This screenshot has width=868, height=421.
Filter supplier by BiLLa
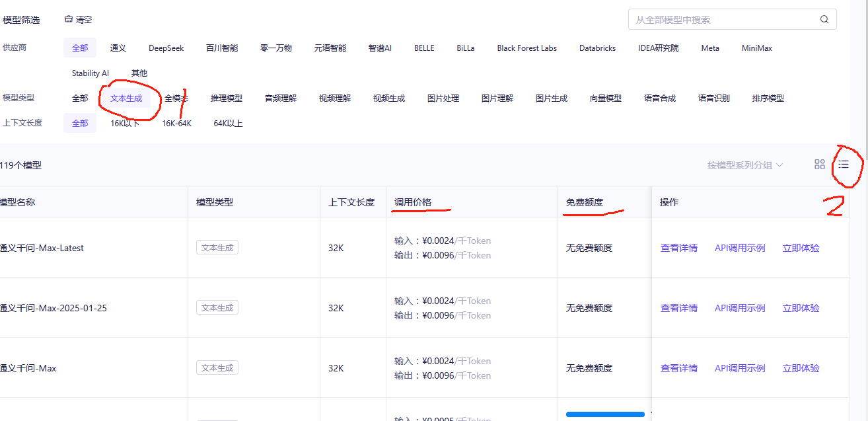466,48
